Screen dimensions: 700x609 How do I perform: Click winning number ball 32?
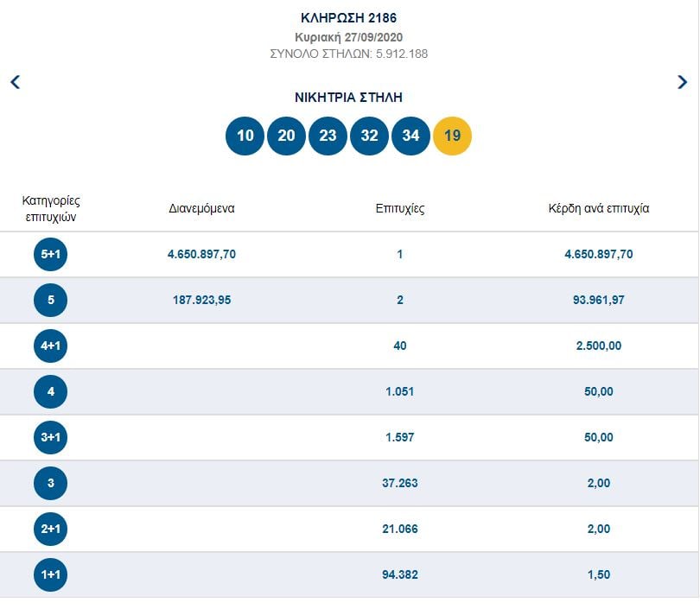click(x=369, y=136)
